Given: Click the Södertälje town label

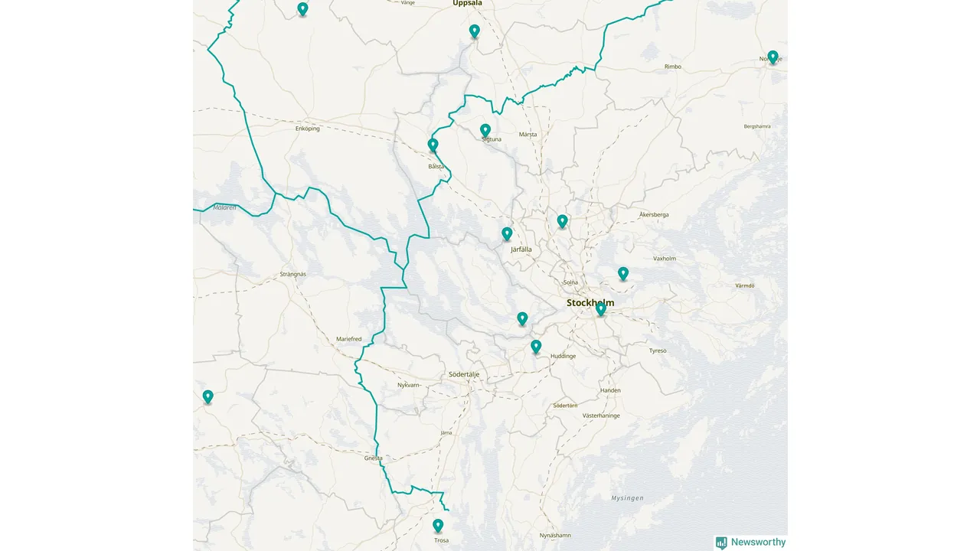Looking at the screenshot, I should point(464,374).
